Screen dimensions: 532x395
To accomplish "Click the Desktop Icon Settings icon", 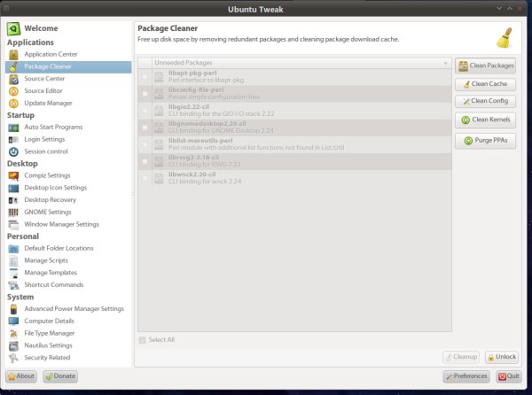I will (13, 188).
